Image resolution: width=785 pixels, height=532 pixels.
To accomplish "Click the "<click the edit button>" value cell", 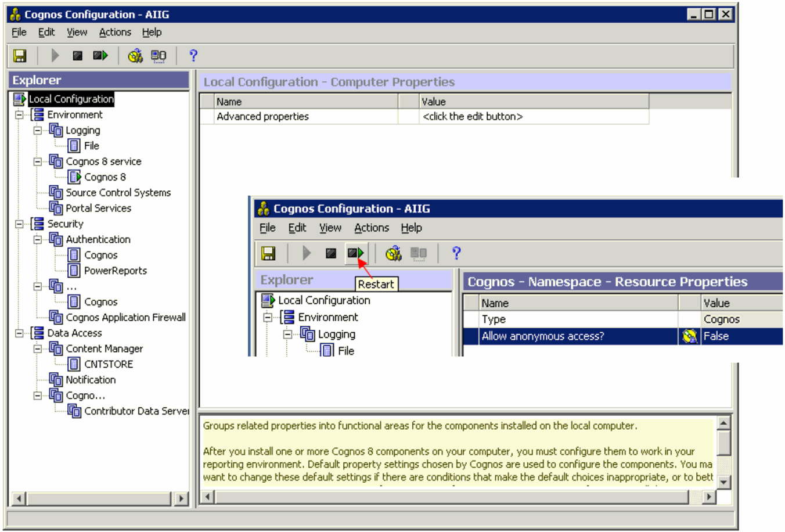I will (x=534, y=117).
